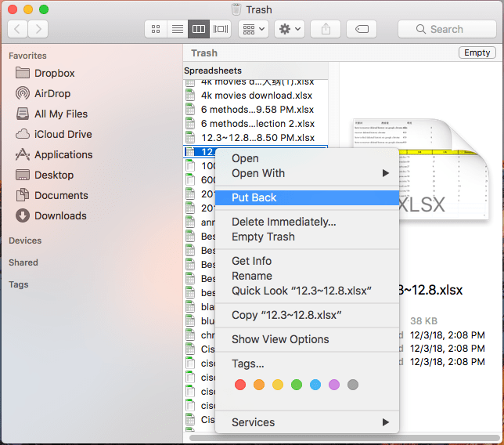Select file 4k movies download.xlsx
The width and height of the screenshot is (504, 445).
pyautogui.click(x=256, y=96)
